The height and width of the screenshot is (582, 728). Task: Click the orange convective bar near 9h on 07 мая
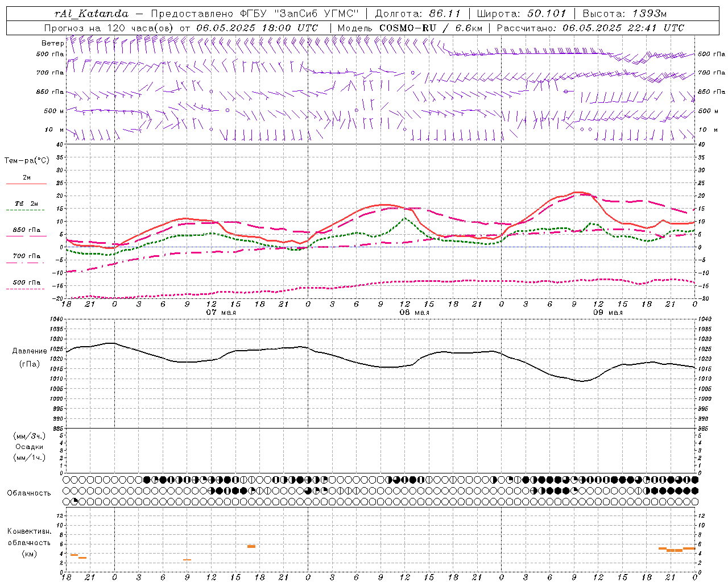[x=187, y=560]
